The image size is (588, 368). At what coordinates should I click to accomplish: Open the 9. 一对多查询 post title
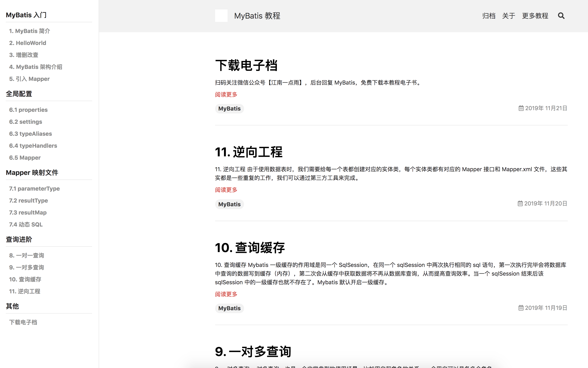point(253,352)
